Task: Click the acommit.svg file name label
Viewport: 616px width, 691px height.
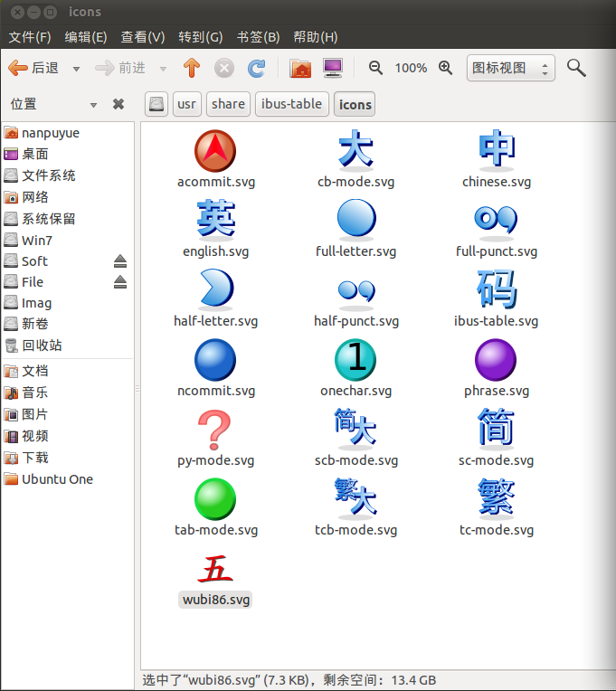Action: point(216,182)
